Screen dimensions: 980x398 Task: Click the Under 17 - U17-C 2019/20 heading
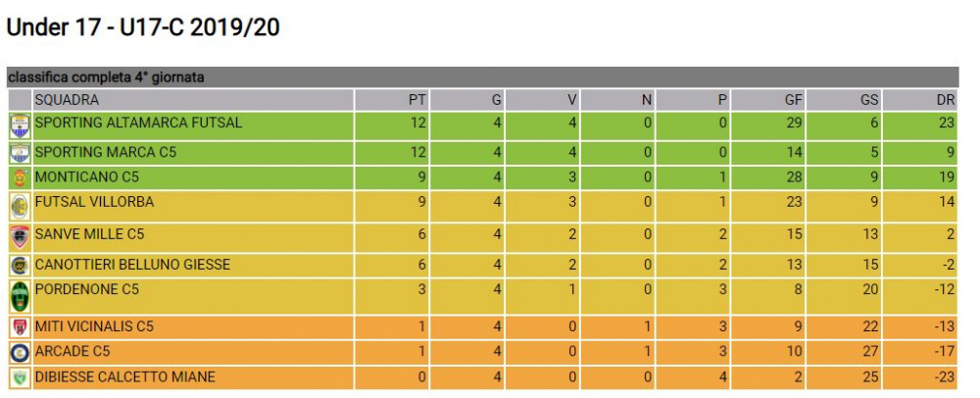click(x=143, y=28)
